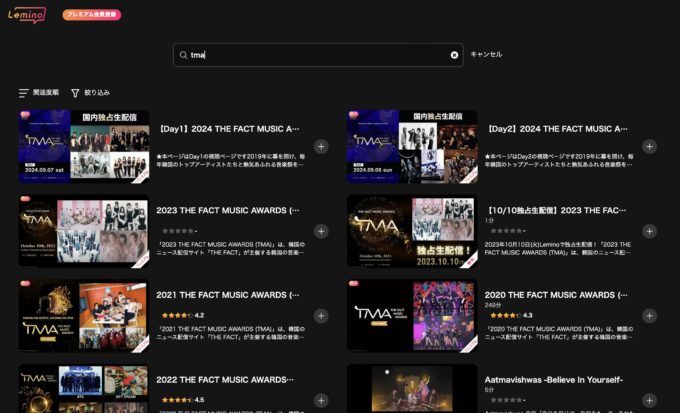680x413 pixels.
Task: Click the magnifier icon in search box
Action: (x=183, y=55)
